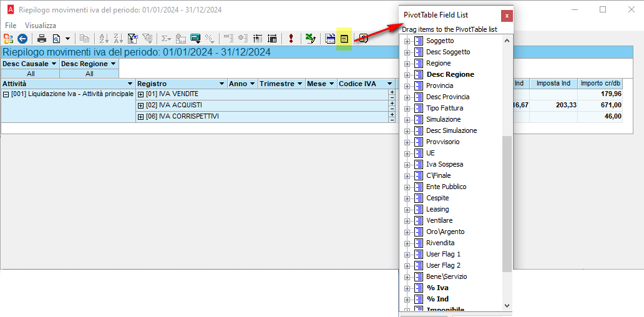The image size is (644, 317).
Task: Open the Trimestre field dropdown arrow
Action: [x=300, y=84]
